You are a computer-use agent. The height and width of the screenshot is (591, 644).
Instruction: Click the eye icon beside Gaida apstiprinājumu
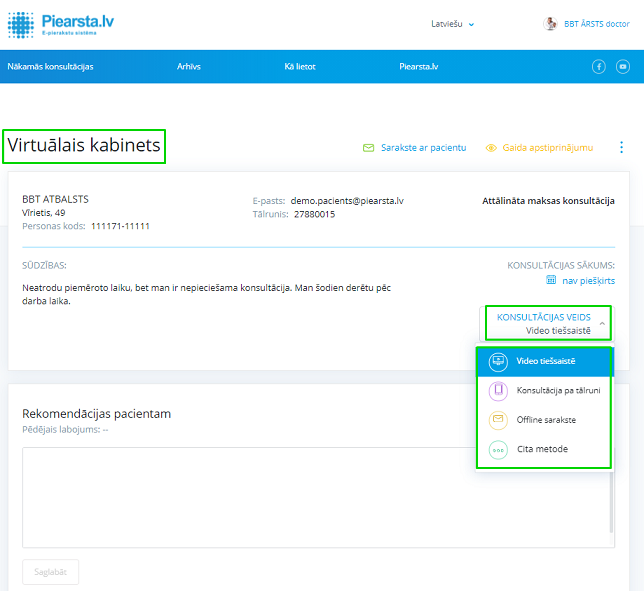(x=491, y=148)
